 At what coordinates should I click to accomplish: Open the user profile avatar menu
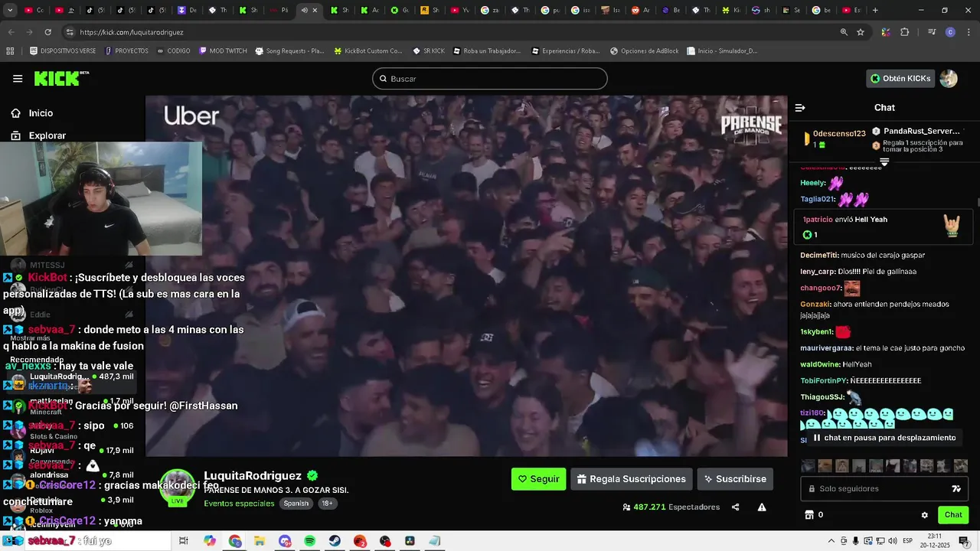pyautogui.click(x=949, y=78)
